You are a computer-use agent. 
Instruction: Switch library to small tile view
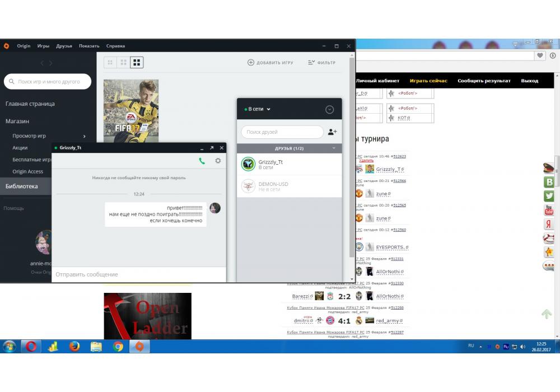pyautogui.click(x=110, y=62)
